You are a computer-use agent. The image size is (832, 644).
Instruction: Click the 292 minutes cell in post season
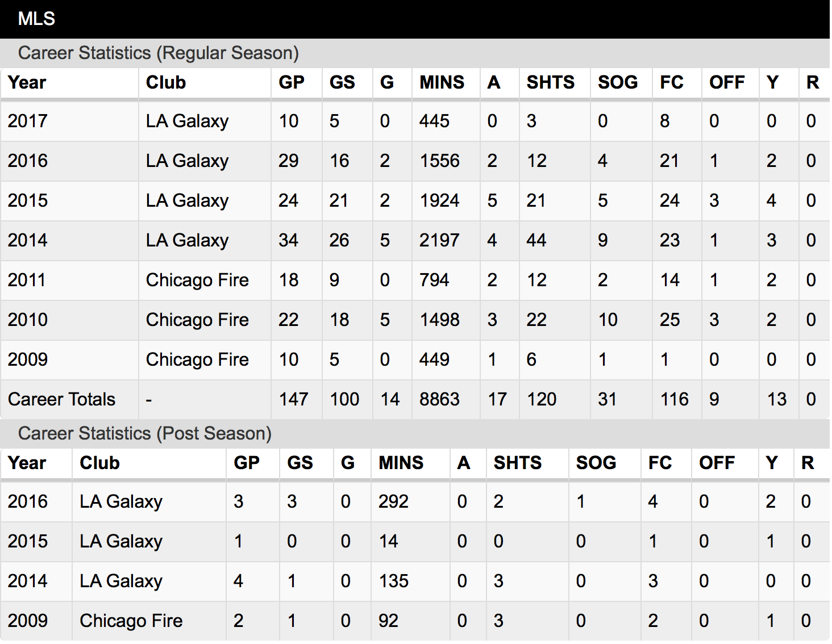pos(393,501)
